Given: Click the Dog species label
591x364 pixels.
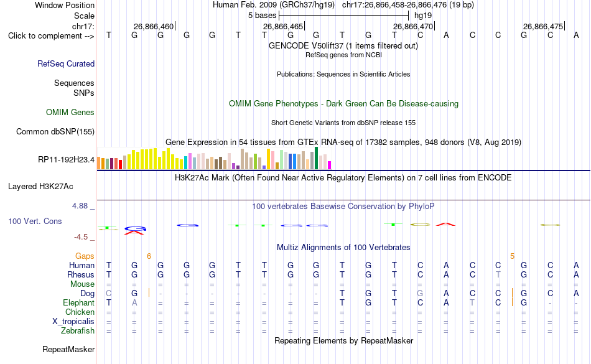Looking at the screenshot, I should pyautogui.click(x=87, y=294).
